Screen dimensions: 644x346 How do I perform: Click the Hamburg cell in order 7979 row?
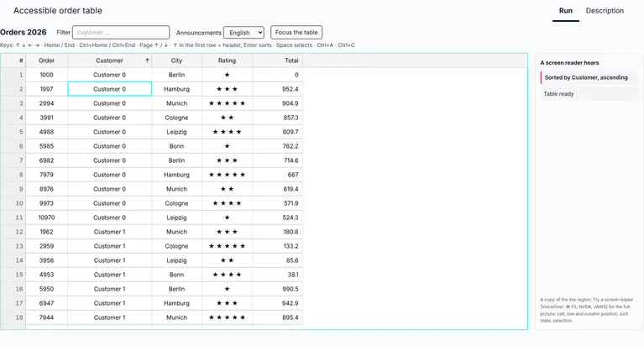[x=176, y=175]
